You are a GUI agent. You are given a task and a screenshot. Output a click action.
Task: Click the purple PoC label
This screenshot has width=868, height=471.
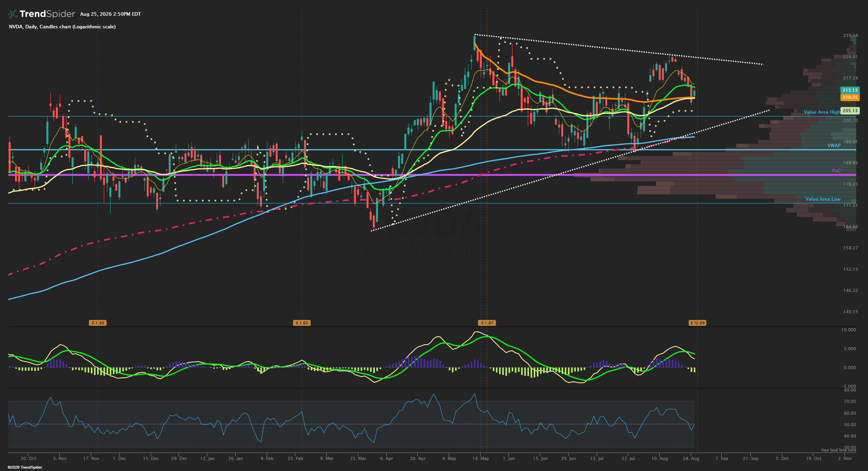[836, 171]
